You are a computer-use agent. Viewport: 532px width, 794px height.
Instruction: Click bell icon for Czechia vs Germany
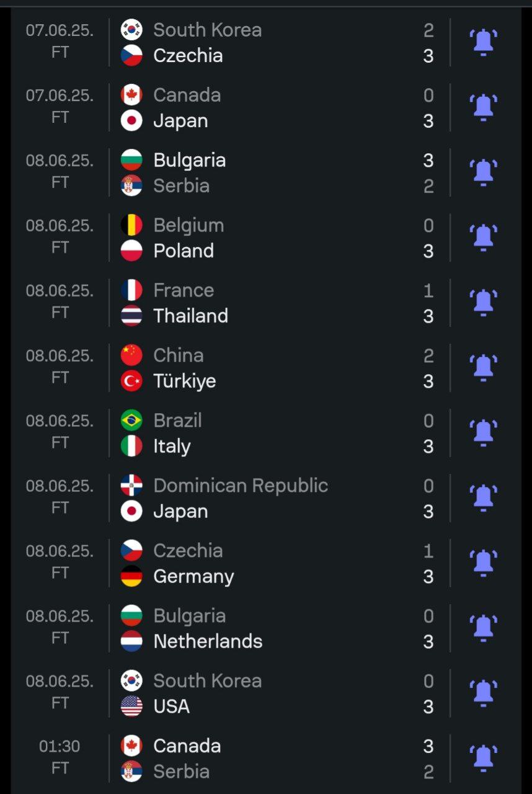click(x=483, y=563)
